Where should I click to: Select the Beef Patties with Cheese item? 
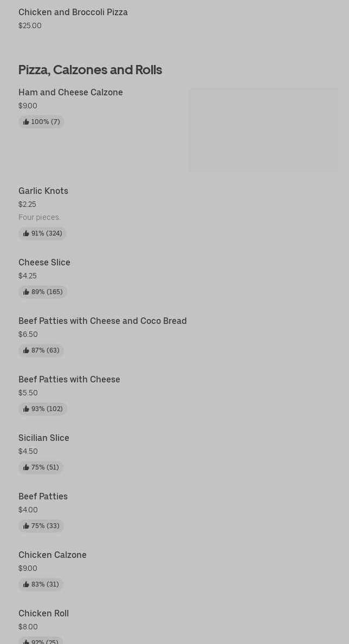[x=69, y=380]
